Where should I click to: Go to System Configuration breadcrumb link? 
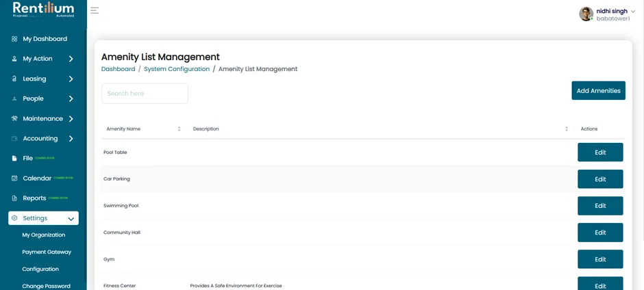[177, 69]
